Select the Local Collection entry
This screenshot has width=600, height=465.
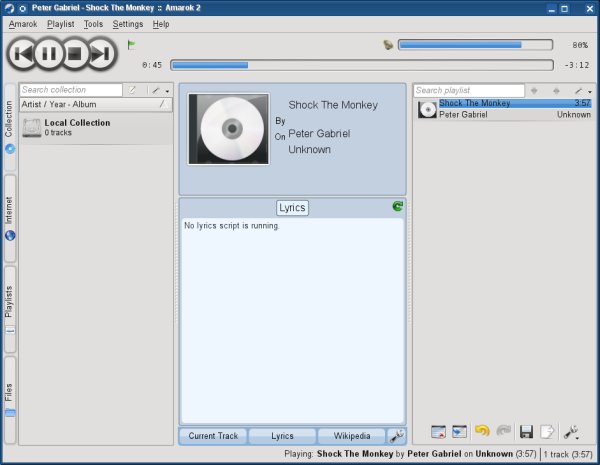coord(96,128)
